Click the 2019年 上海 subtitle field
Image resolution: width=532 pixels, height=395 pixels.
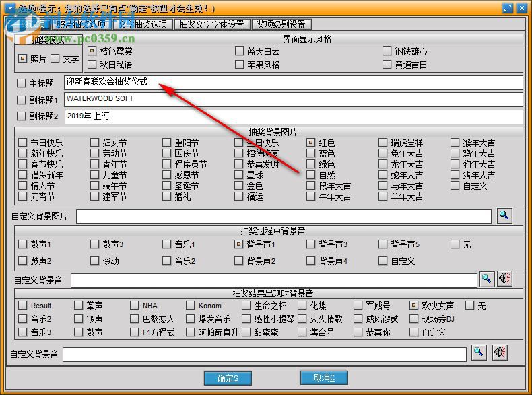[294, 116]
